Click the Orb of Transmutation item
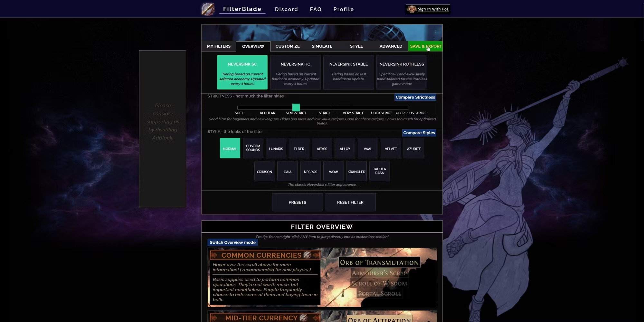This screenshot has height=322, width=644. point(379,262)
